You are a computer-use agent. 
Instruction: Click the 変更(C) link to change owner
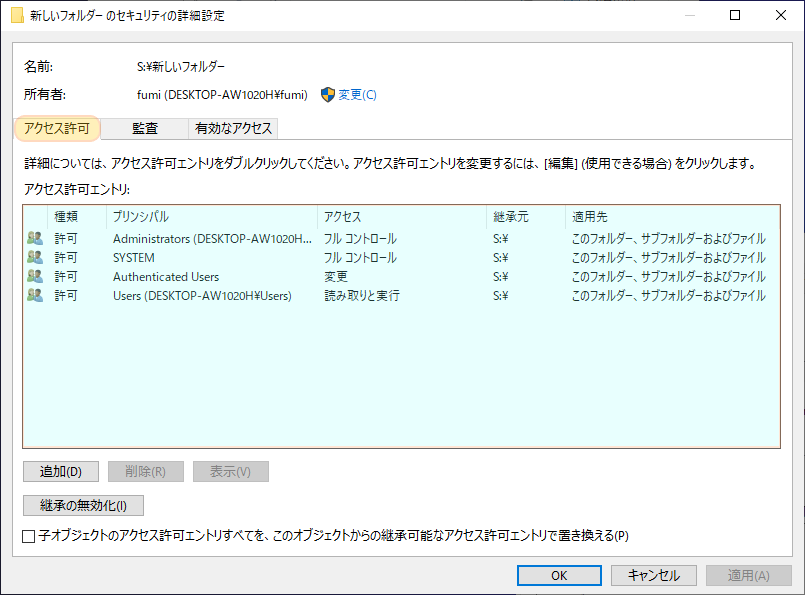[x=357, y=94]
